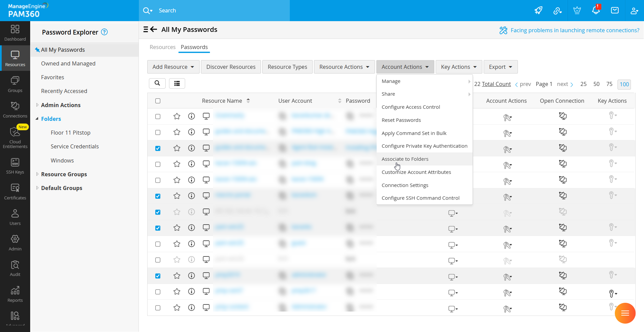644x332 pixels.
Task: Go to Certificates section in sidebar
Action: [15, 192]
